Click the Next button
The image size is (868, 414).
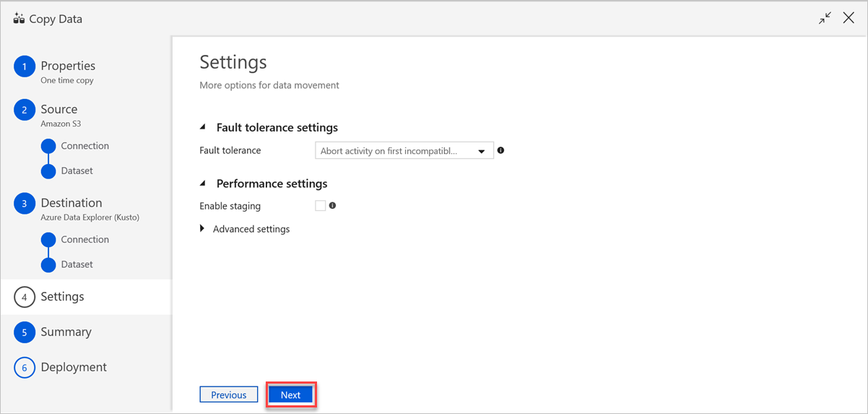pyautogui.click(x=290, y=394)
